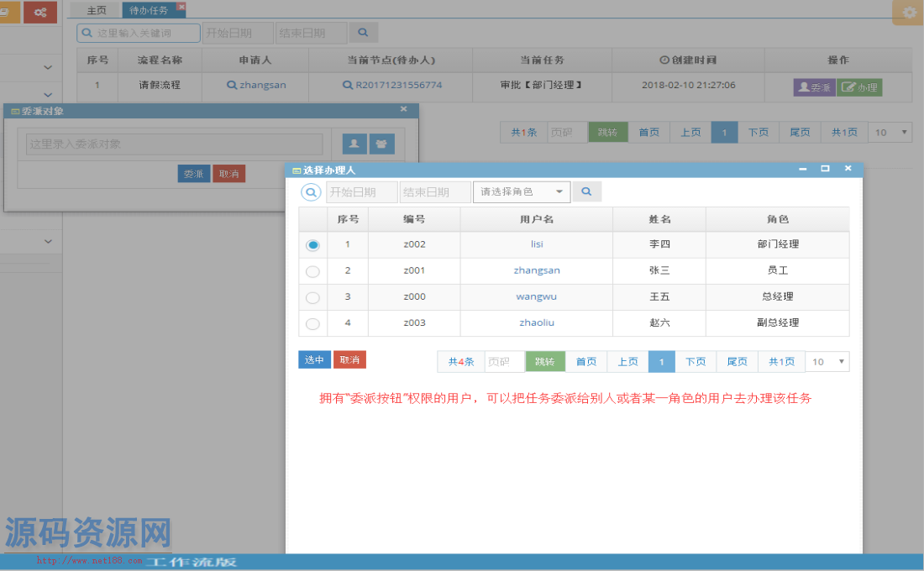924x571 pixels.
Task: Click the main 结束日期 date field
Action: coord(311,33)
